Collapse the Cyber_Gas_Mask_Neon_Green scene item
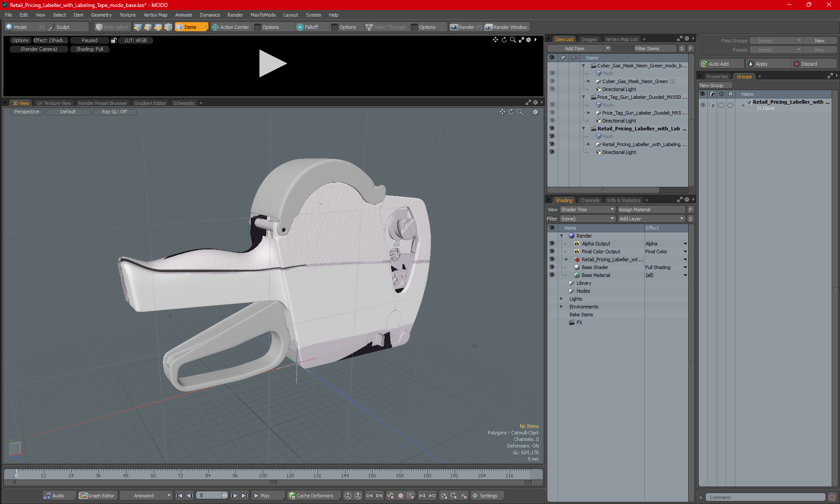Image resolution: width=840 pixels, height=504 pixels. 583,66
